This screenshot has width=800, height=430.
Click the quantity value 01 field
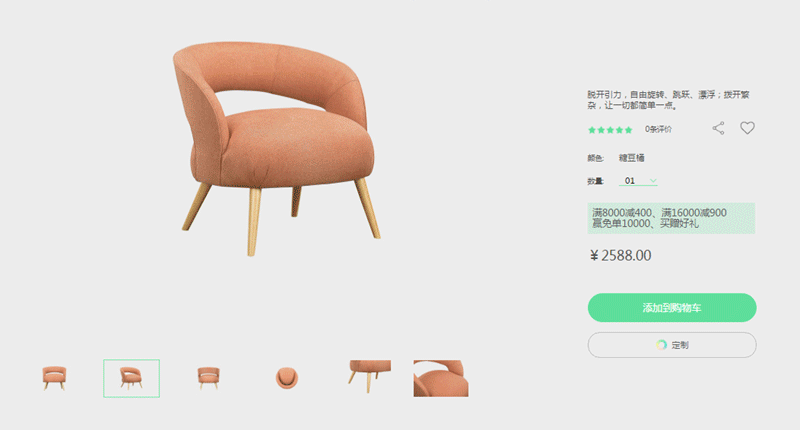[638, 181]
